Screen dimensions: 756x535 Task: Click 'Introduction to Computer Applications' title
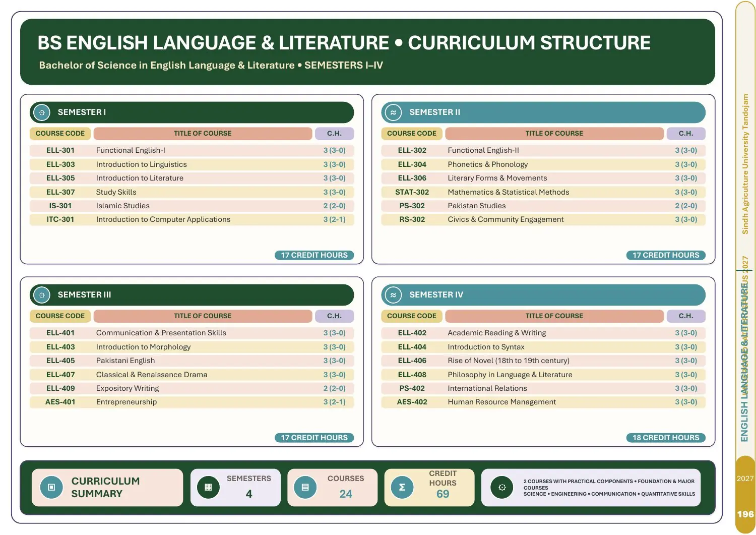(163, 219)
